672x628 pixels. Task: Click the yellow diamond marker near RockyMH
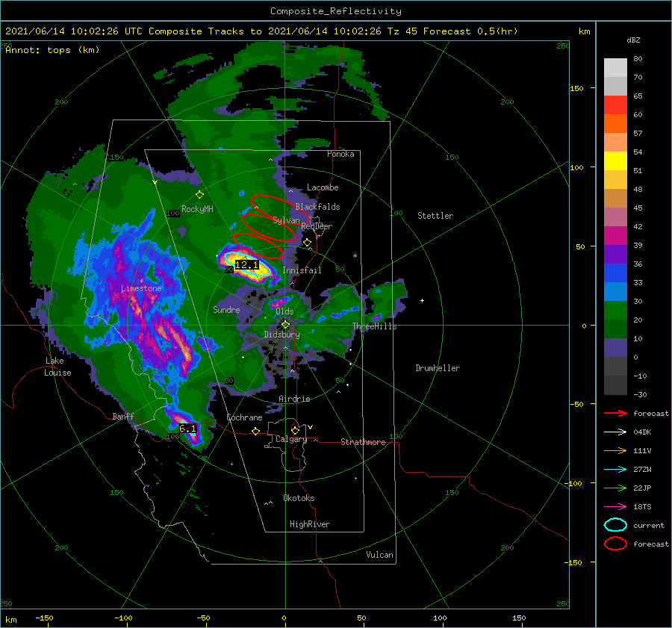click(199, 195)
